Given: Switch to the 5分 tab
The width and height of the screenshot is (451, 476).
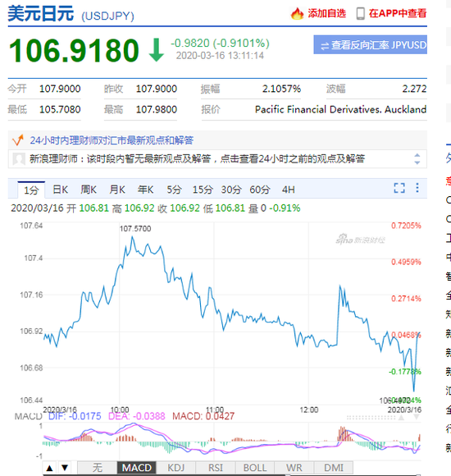Looking at the screenshot, I should coord(174,190).
